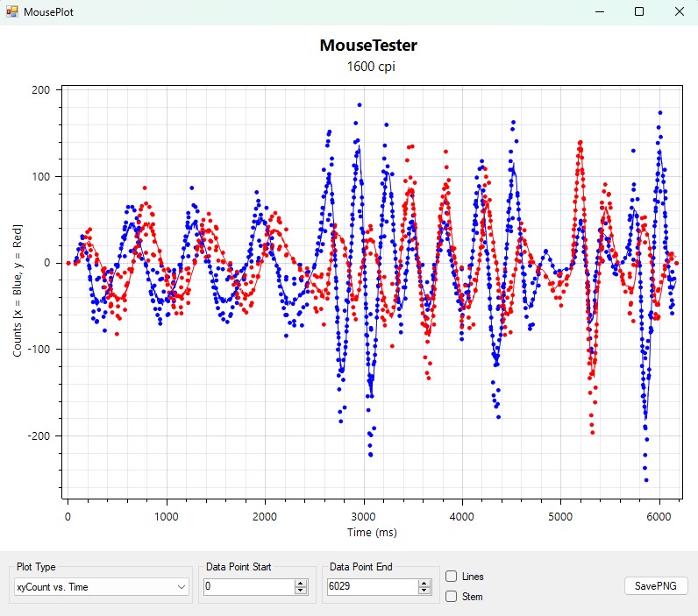
Task: Close the MousePlot window
Action: 679,12
